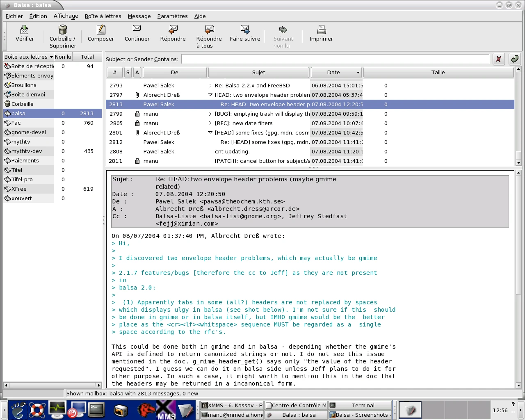Click the Vérifier mail toolbar icon
The image size is (525, 420).
25,30
